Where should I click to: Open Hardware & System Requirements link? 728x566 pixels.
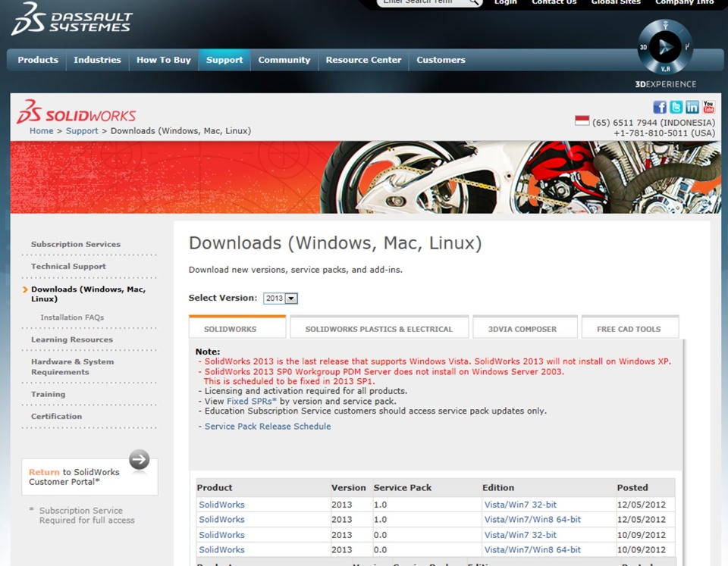[x=73, y=367]
